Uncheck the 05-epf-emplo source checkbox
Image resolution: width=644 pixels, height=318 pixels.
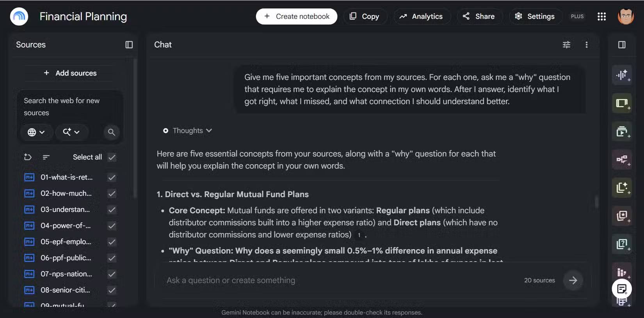coord(112,242)
